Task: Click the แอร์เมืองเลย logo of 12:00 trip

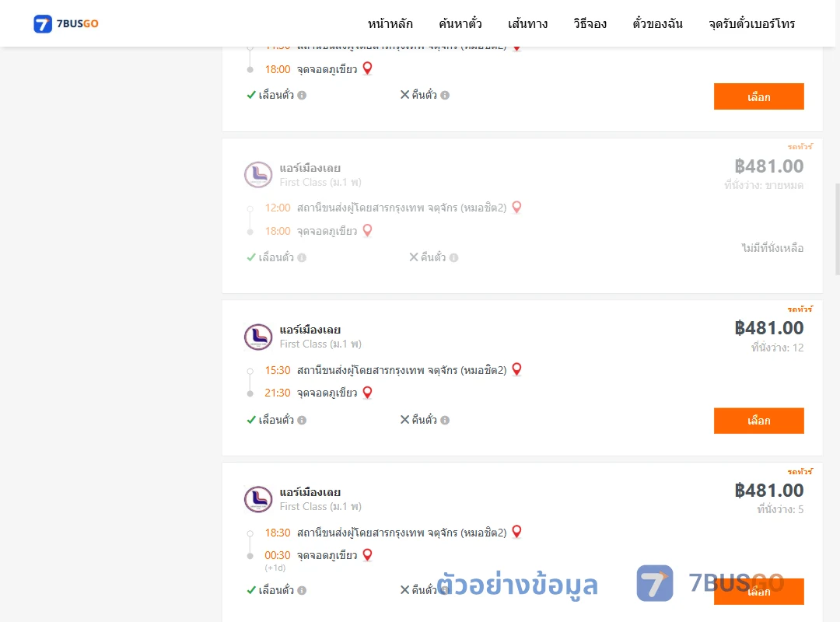Action: tap(258, 175)
